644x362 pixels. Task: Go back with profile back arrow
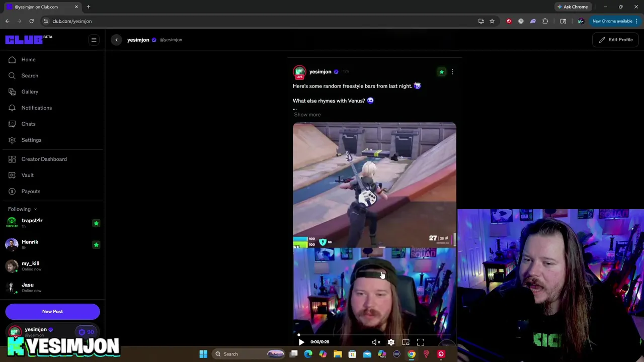pyautogui.click(x=116, y=40)
